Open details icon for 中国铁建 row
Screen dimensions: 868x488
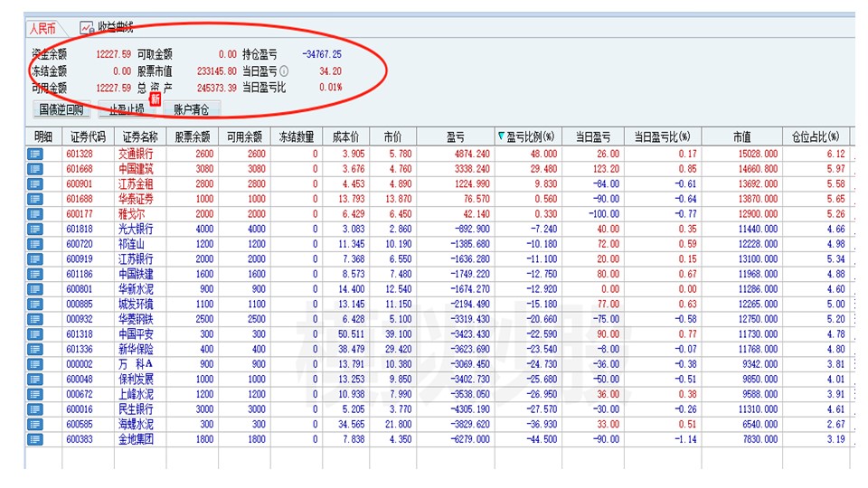(x=35, y=274)
